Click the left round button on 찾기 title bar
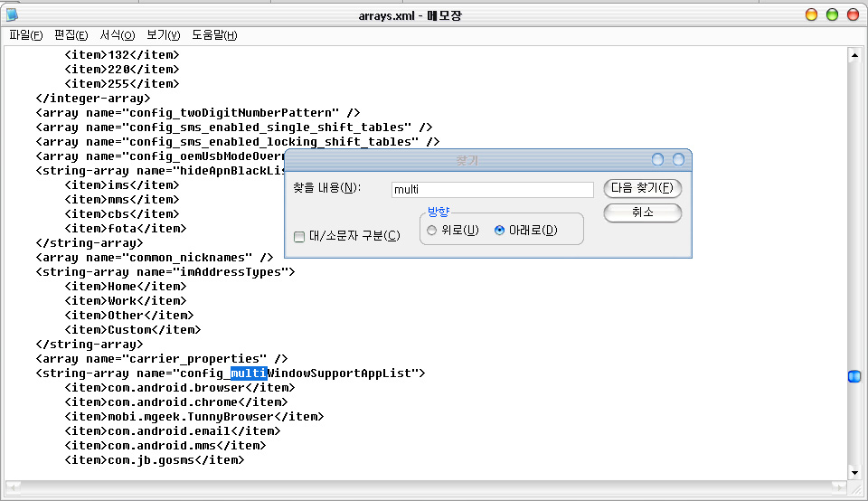This screenshot has height=501, width=868. [658, 160]
